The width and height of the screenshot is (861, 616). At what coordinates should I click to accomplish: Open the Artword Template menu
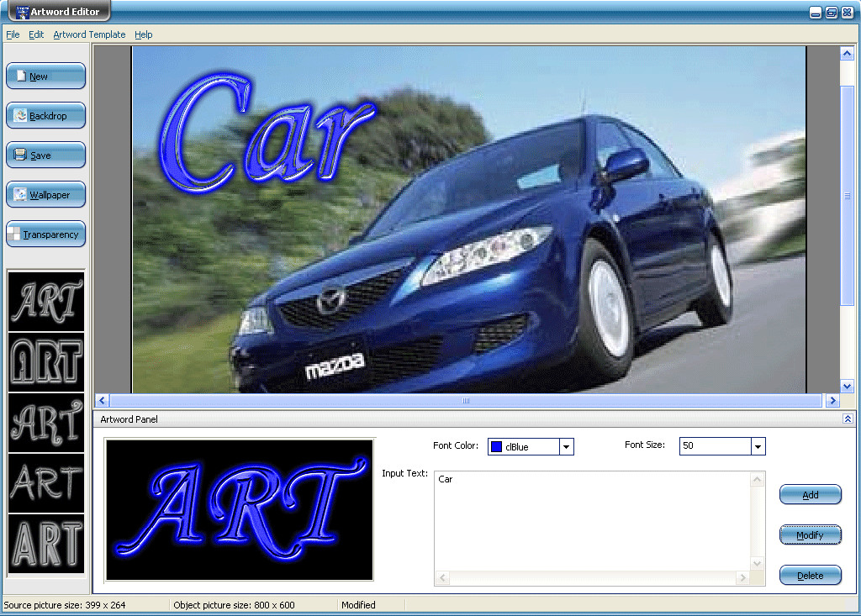click(89, 34)
